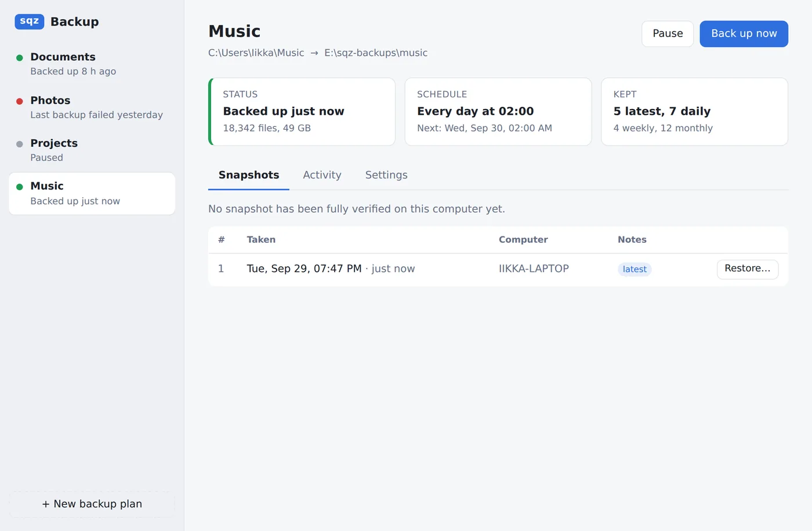Click the snapshot date Tue, Sep 29, 07:47 PM
Viewport: 812px width, 531px height.
click(304, 268)
